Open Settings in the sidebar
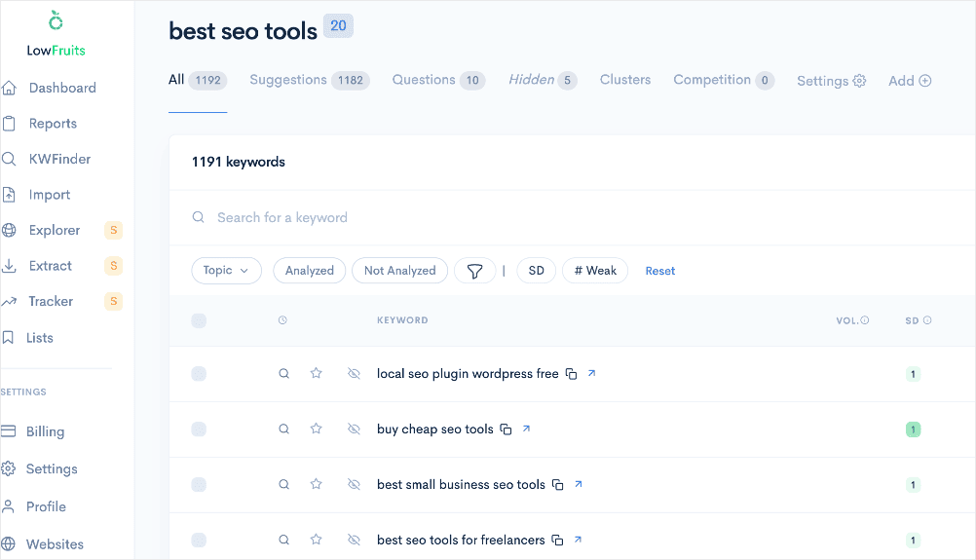This screenshot has height=560, width=976. coord(39,468)
